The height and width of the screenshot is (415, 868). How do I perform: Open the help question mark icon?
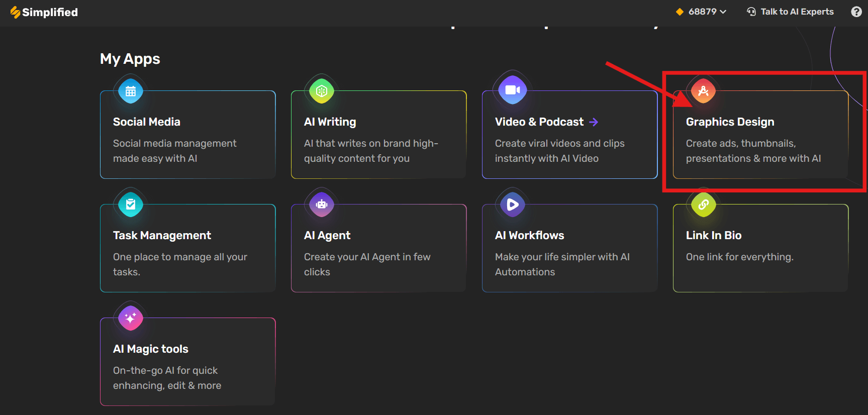coord(856,12)
